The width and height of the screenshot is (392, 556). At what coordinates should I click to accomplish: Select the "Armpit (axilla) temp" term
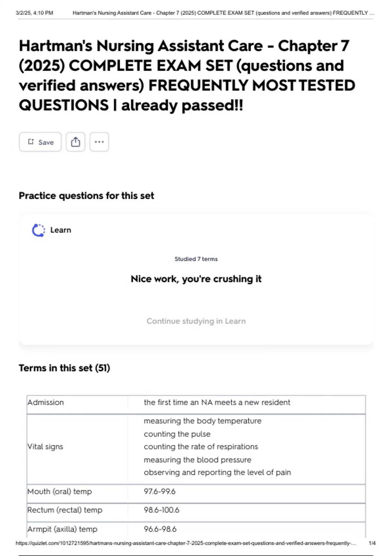coord(62,529)
